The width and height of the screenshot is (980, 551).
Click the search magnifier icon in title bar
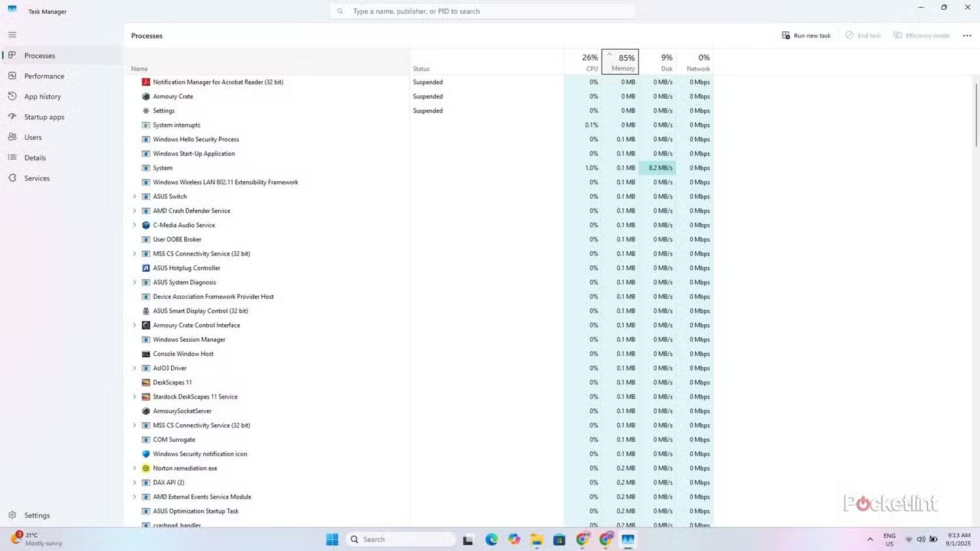pyautogui.click(x=340, y=11)
